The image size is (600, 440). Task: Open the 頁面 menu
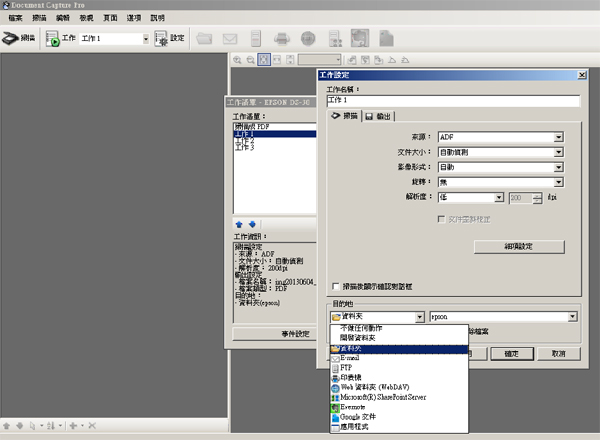coord(110,18)
